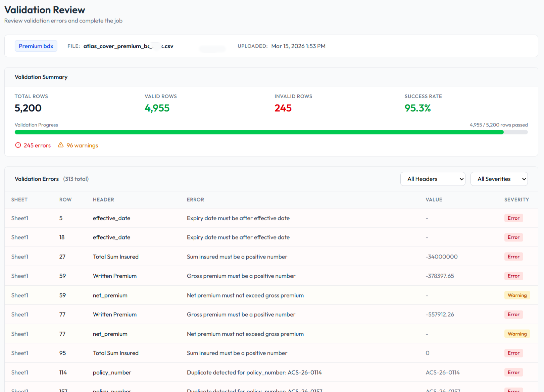Open the All Severities dropdown

point(499,179)
